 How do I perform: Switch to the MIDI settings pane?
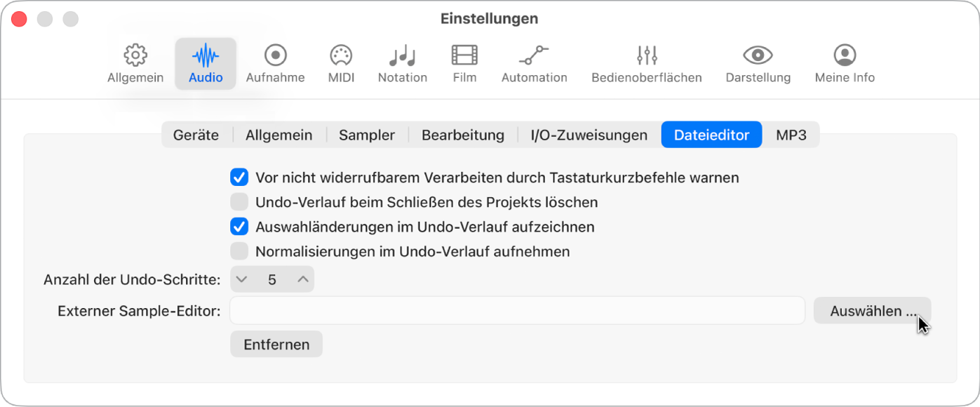341,63
